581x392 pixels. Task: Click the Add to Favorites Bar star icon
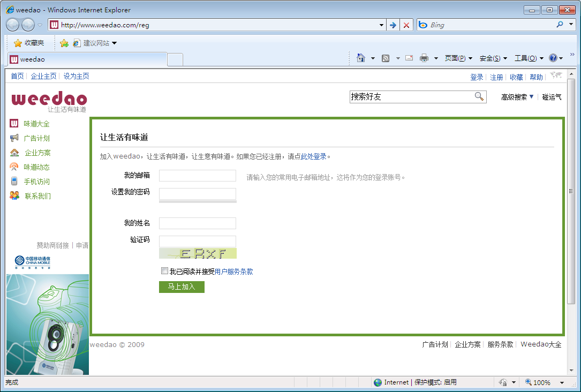tap(64, 43)
